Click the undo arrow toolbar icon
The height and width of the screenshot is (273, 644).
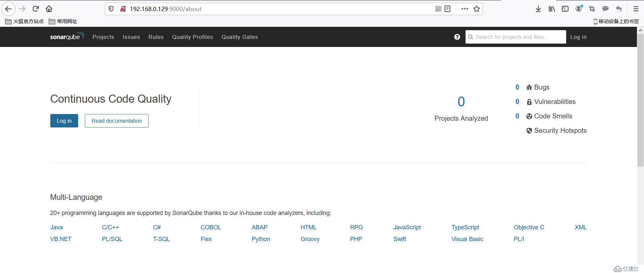(x=619, y=9)
